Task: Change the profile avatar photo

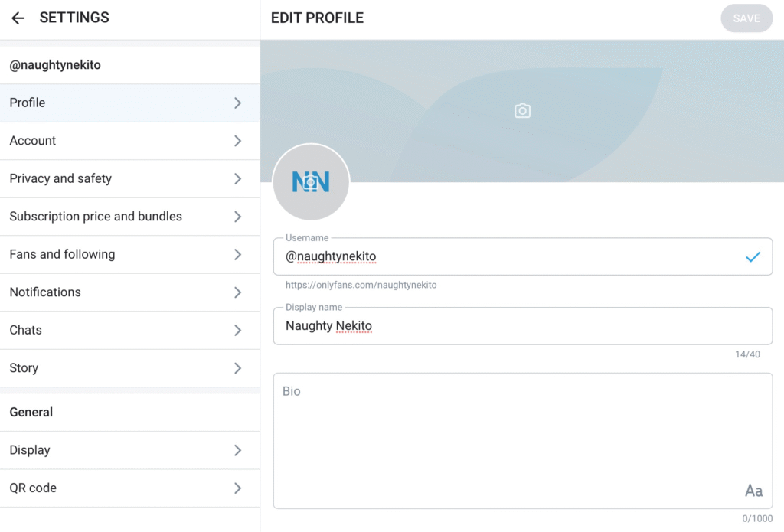Action: 311,182
